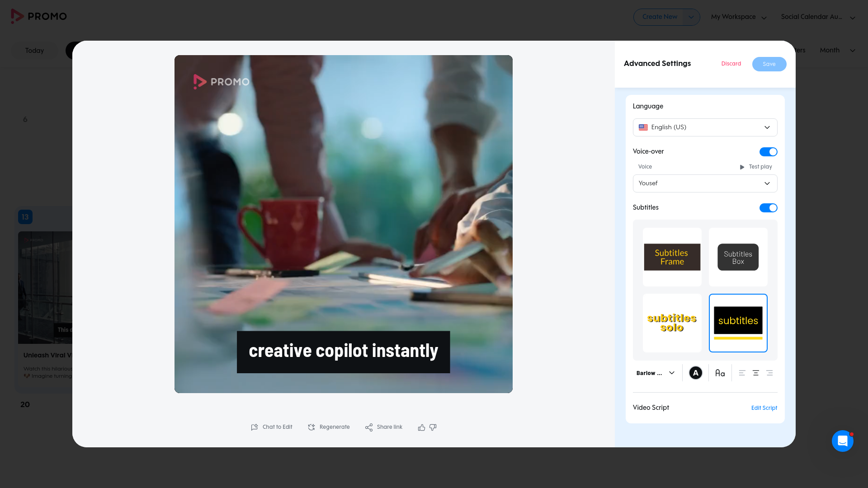
Task: Click the Aa text case icon
Action: click(720, 373)
